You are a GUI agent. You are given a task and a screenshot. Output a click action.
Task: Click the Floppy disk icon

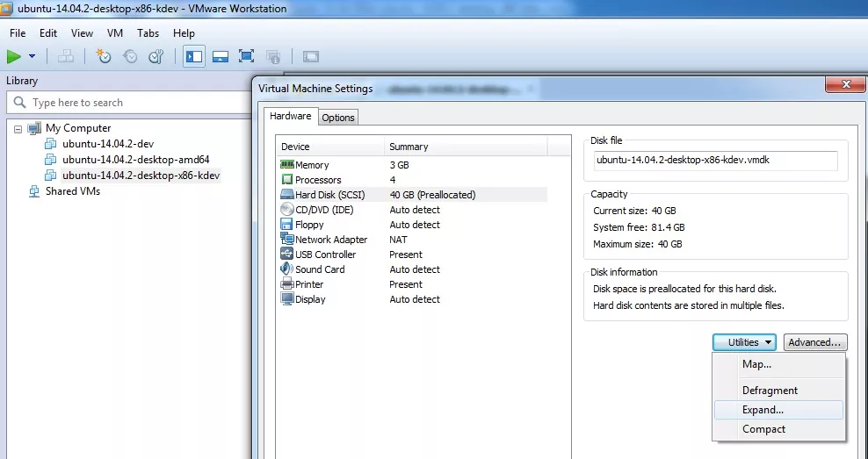pyautogui.click(x=286, y=225)
